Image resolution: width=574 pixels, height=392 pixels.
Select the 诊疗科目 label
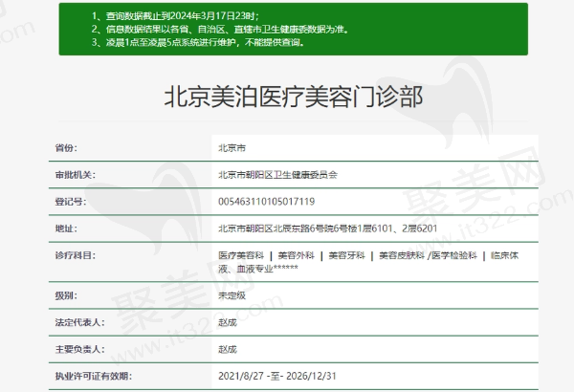(x=75, y=255)
